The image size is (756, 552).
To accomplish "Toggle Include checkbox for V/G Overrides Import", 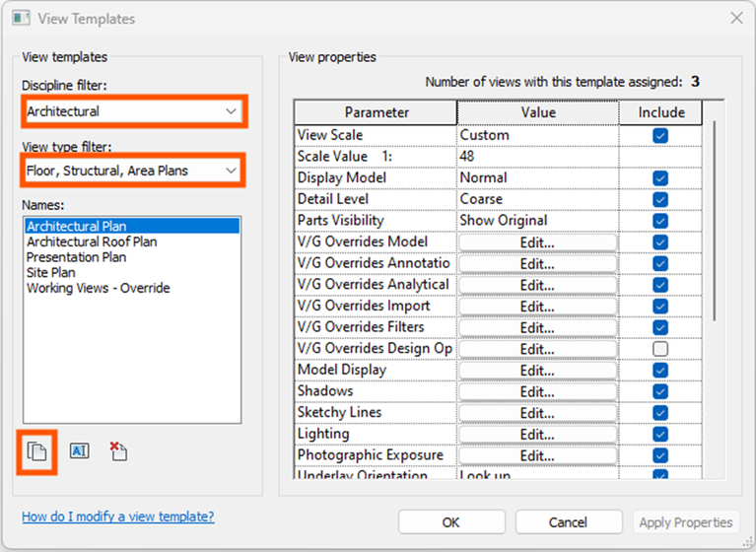I will point(660,307).
